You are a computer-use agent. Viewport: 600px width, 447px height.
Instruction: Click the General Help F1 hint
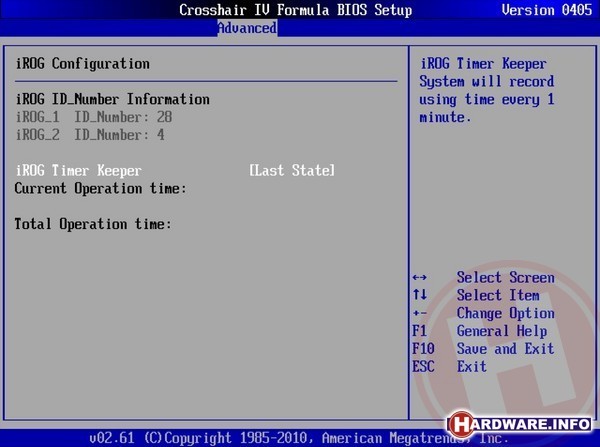479,331
